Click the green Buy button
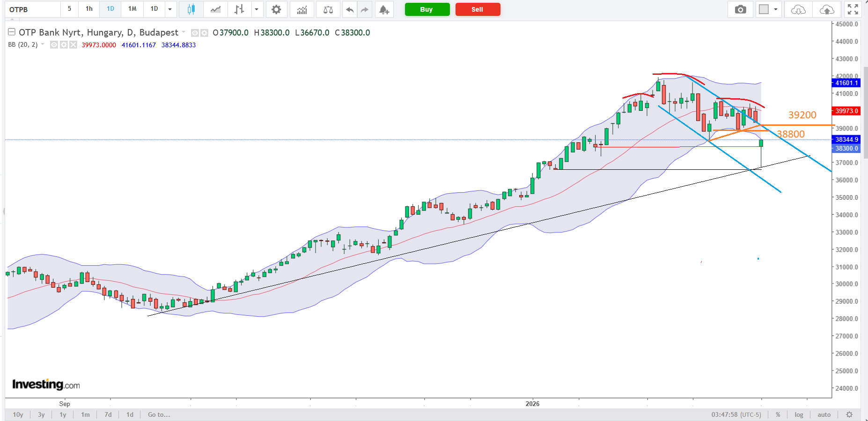The image size is (868, 421). pyautogui.click(x=427, y=9)
